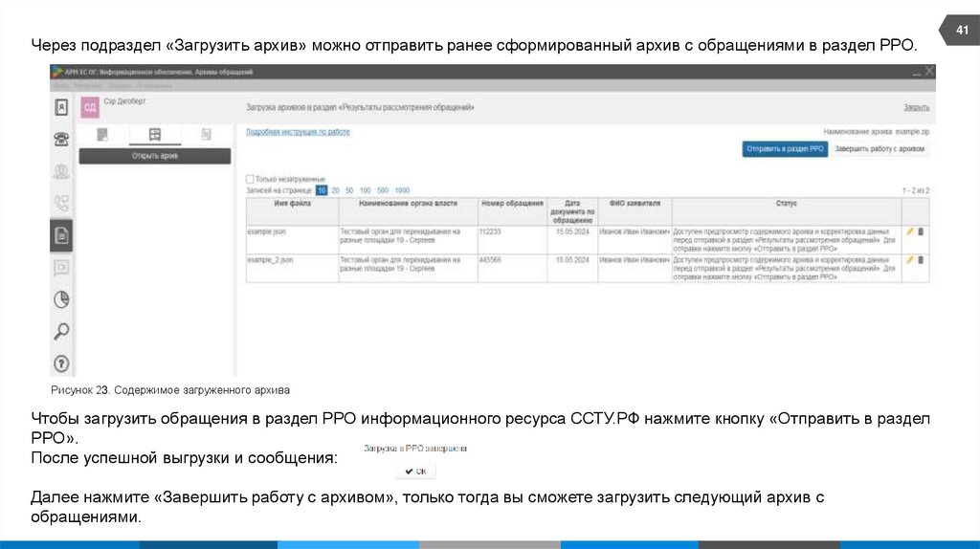Click Завершить работу с архивом button
The height and width of the screenshot is (549, 980).
click(x=880, y=149)
